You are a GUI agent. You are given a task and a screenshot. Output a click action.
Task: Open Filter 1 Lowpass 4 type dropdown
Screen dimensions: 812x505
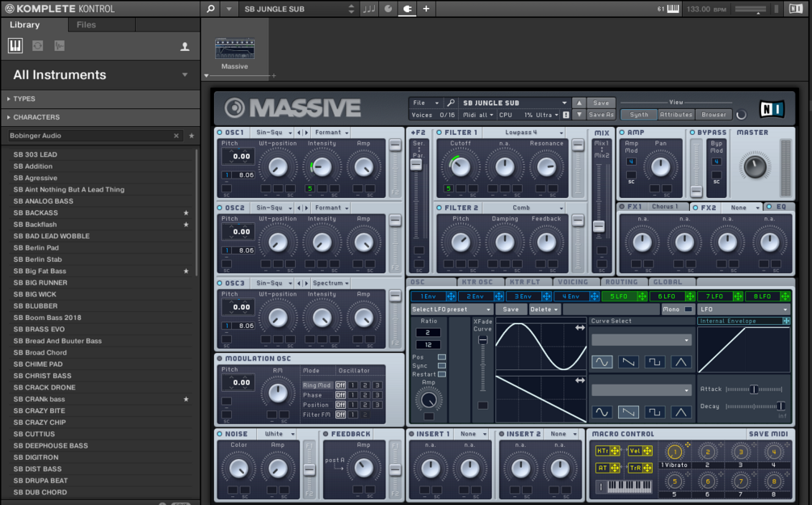tap(524, 133)
